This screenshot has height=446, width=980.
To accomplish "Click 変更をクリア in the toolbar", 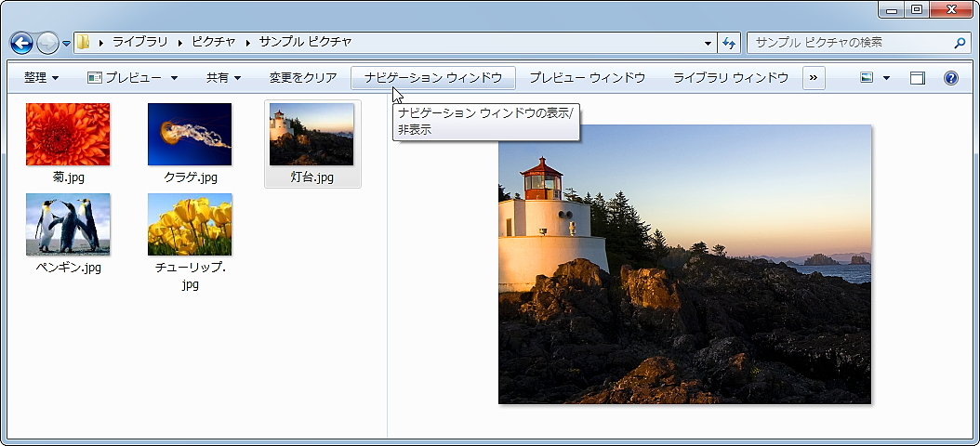I will [303, 78].
